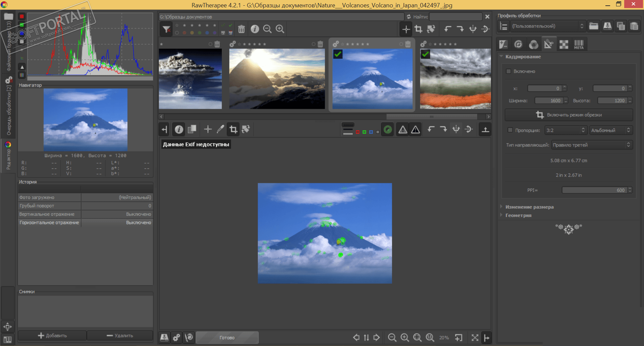Rotate right using the browser toolbar

click(460, 29)
